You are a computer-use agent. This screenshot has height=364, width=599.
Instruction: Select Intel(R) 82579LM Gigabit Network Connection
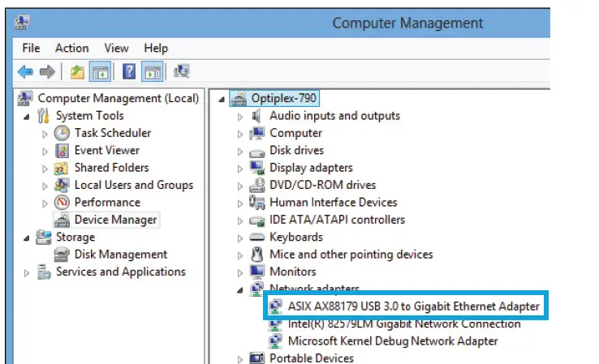tap(404, 324)
